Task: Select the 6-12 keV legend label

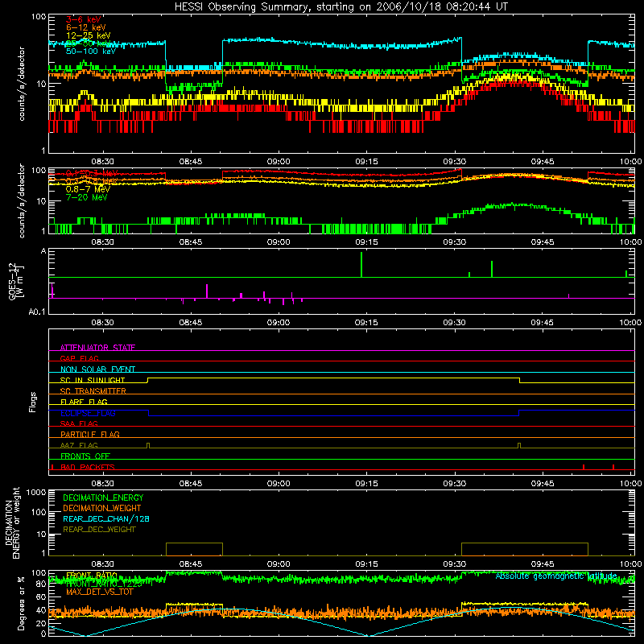Action: pyautogui.click(x=85, y=27)
